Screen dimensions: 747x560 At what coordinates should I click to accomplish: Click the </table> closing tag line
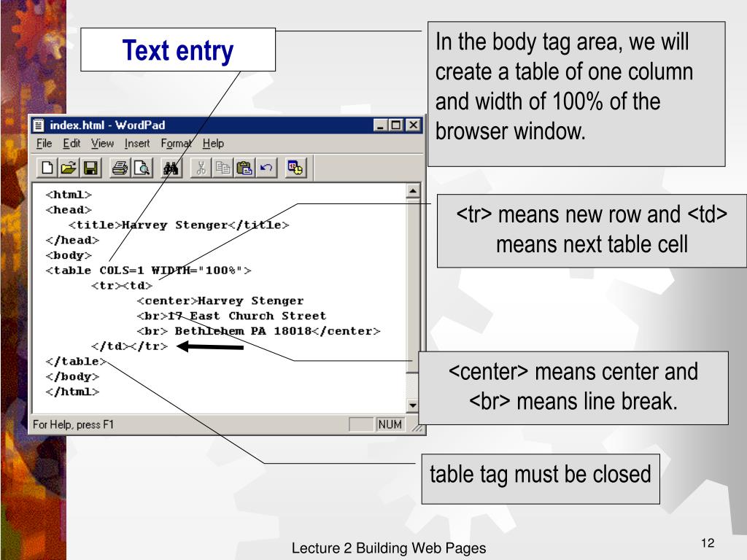coord(76,362)
